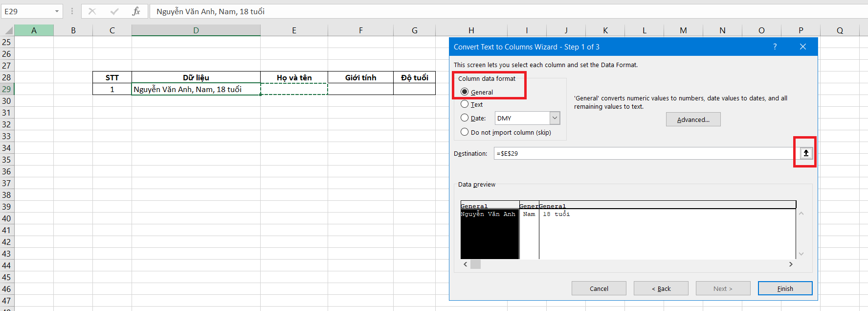
Task: Click the Advanced... button
Action: click(x=693, y=120)
